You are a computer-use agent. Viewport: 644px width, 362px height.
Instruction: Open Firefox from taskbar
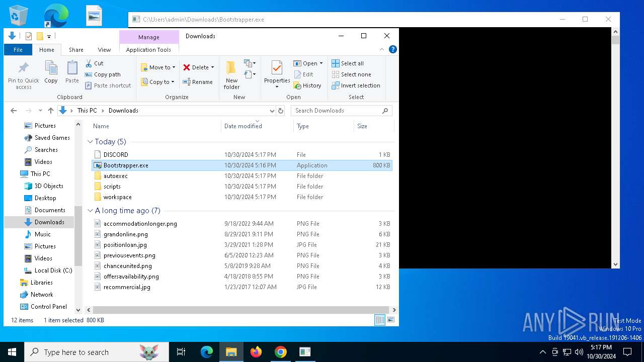point(256,352)
